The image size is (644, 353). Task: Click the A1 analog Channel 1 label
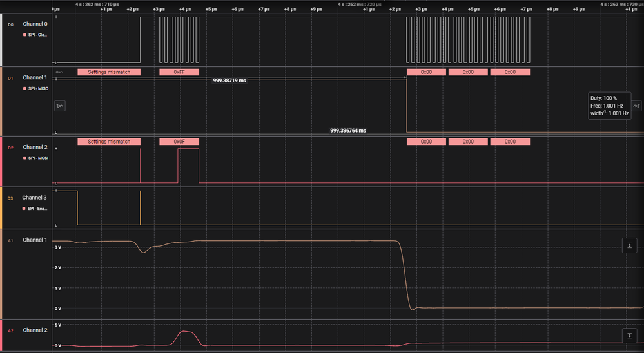point(35,240)
